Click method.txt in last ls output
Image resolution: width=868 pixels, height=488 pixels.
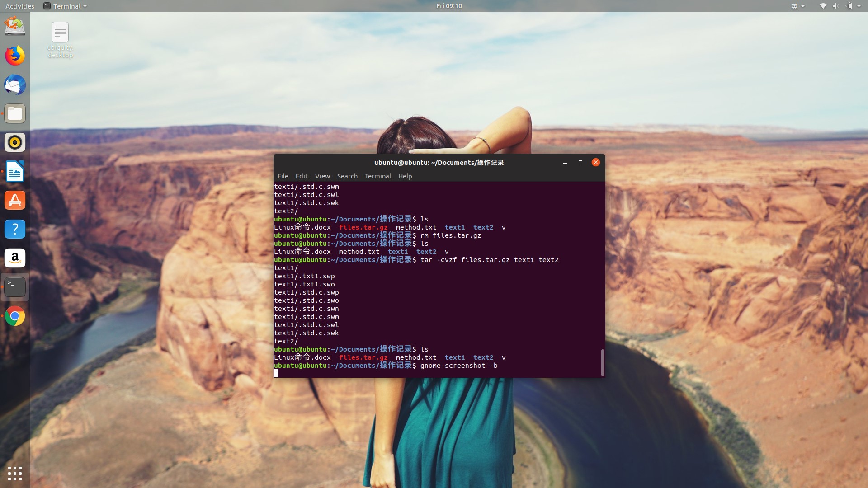point(416,357)
